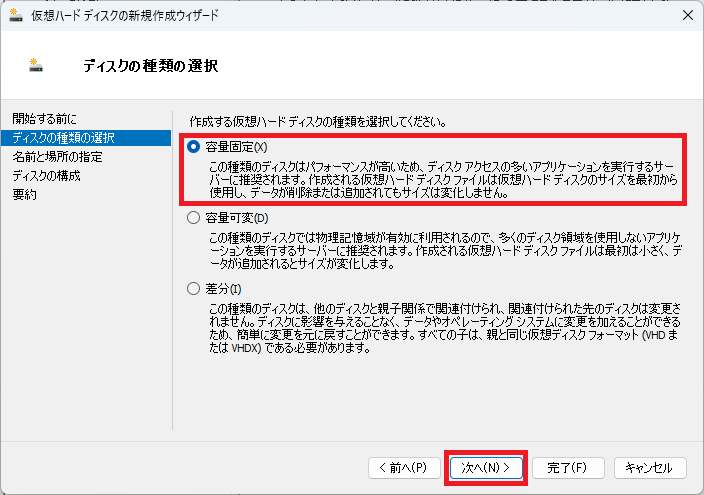Open the 名前と場所の指定 step
This screenshot has width=704, height=495.
tap(57, 157)
